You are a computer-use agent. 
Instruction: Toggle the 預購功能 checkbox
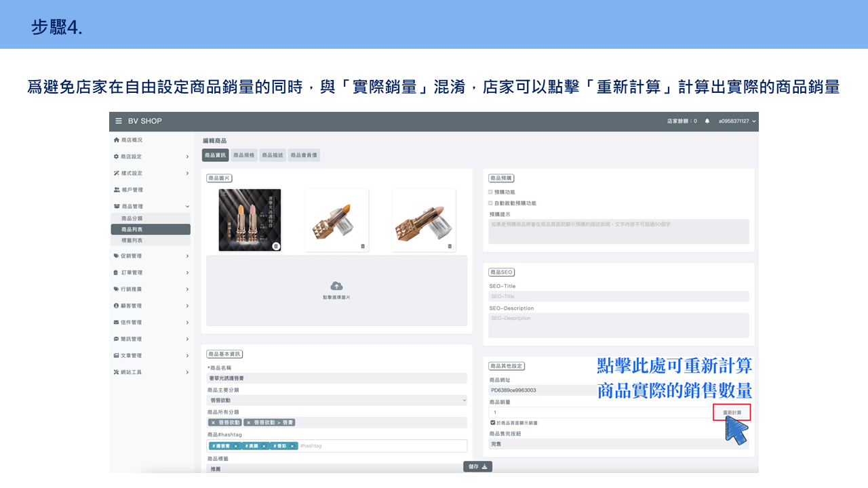(491, 192)
